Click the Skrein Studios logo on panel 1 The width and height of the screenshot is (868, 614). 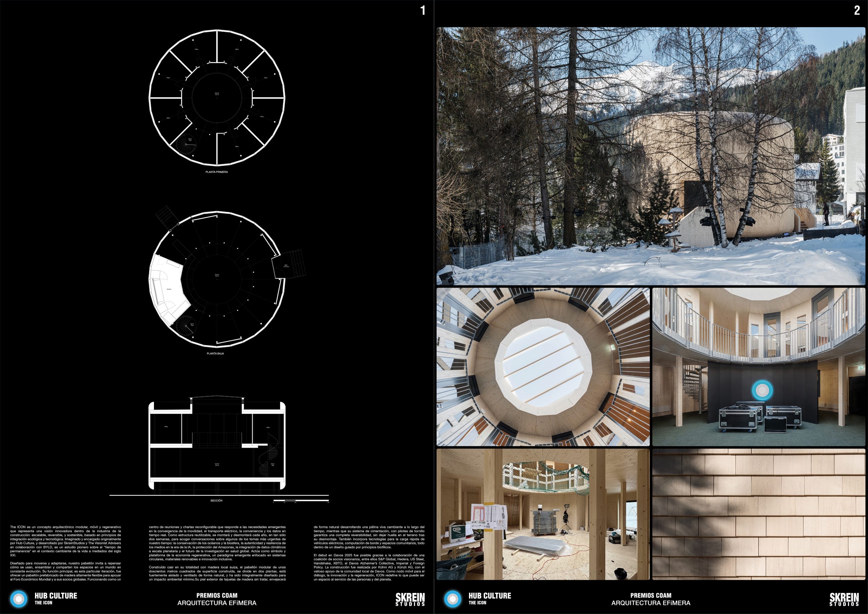click(x=410, y=599)
